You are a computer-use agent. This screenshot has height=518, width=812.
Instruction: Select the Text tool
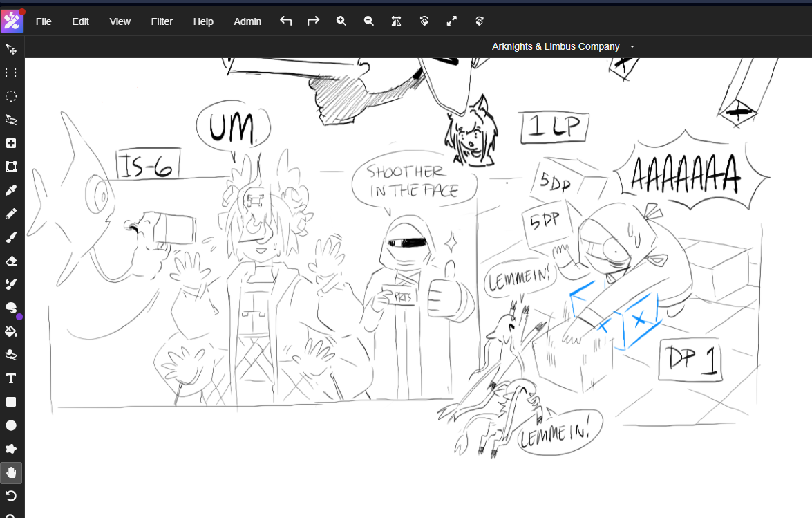click(x=11, y=378)
